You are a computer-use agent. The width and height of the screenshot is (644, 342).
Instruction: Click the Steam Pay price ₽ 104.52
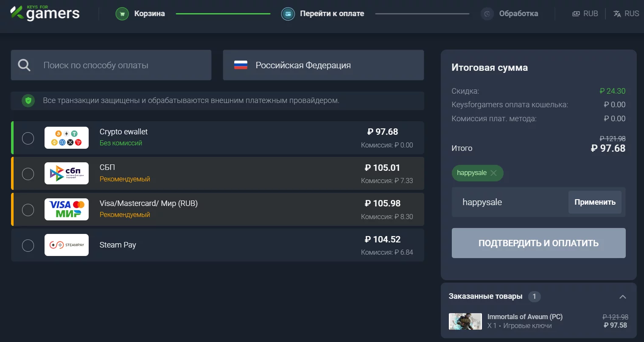[383, 239]
